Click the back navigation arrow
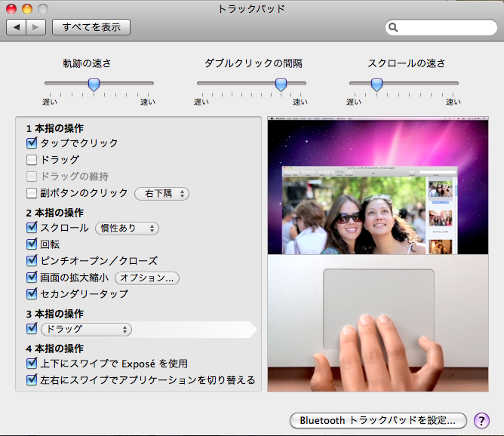504x436 pixels. [17, 27]
